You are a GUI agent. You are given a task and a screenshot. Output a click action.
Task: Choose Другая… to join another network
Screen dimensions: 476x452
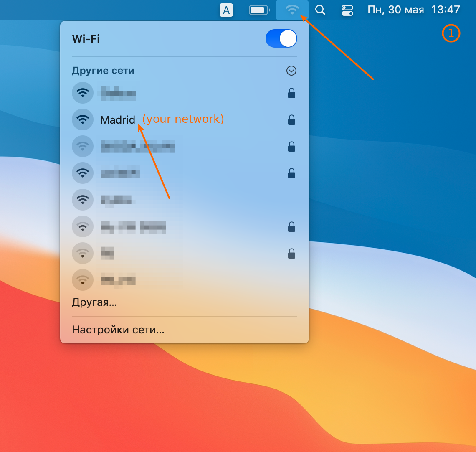coord(94,302)
